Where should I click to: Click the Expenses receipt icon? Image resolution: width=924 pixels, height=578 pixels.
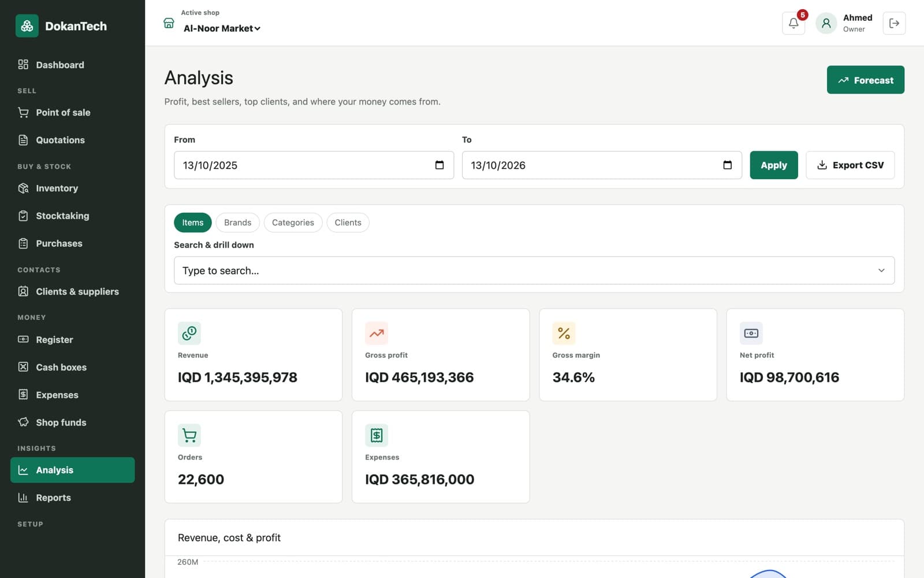(x=377, y=435)
